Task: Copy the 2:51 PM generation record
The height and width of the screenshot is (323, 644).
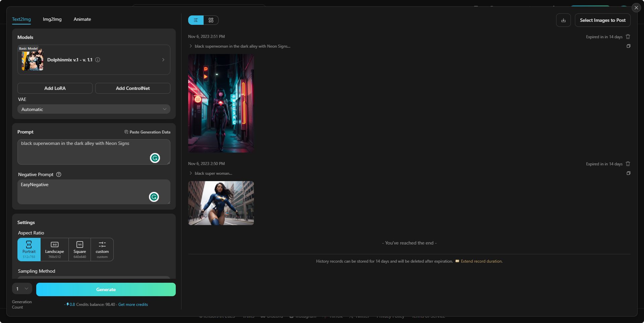Action: point(628,46)
